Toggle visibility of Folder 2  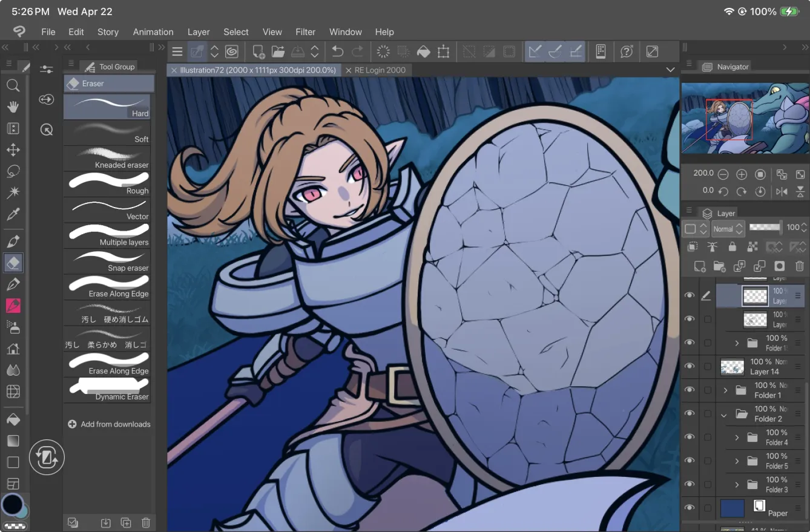(689, 413)
